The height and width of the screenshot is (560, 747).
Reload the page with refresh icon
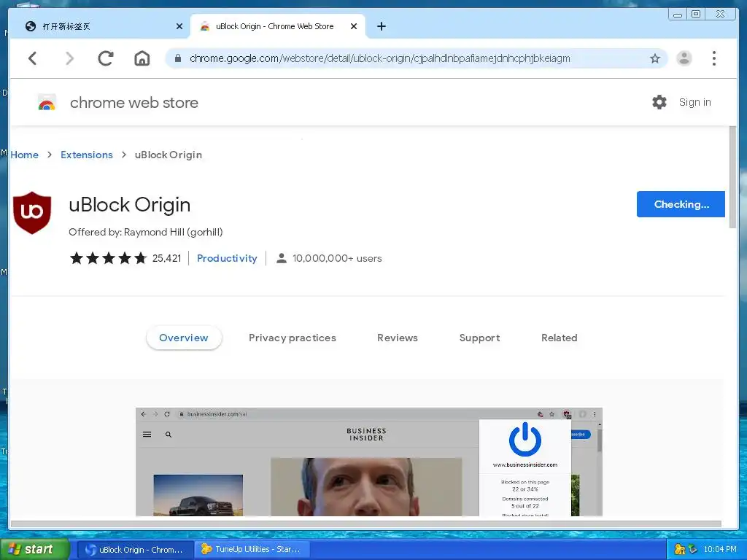click(106, 58)
